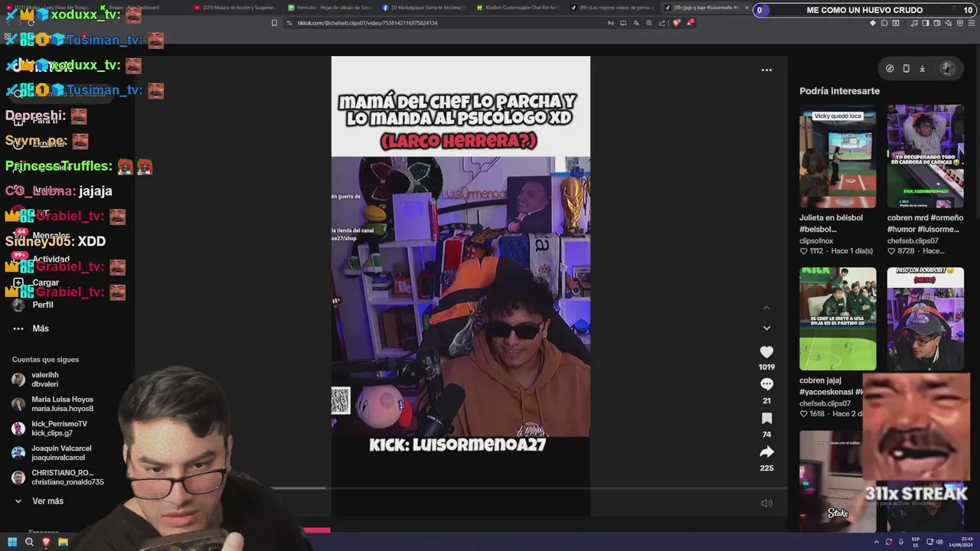
Task: Open the 'Pasó con Doradobet' suggested video thumbnail
Action: 925,318
